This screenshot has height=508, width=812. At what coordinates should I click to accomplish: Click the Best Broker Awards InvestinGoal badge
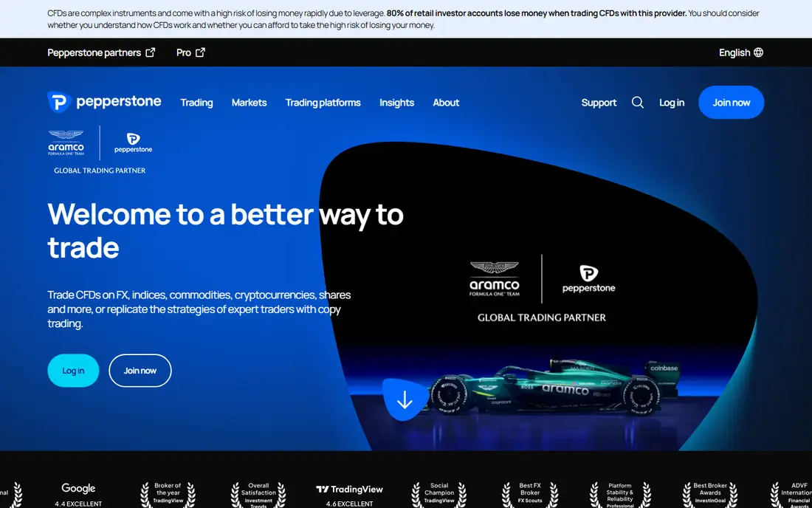(710, 494)
